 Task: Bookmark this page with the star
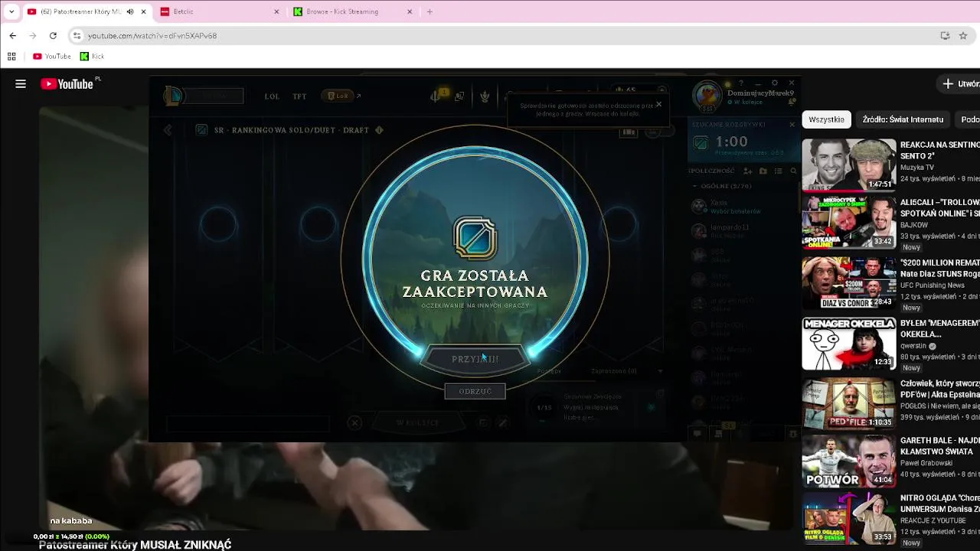[963, 35]
